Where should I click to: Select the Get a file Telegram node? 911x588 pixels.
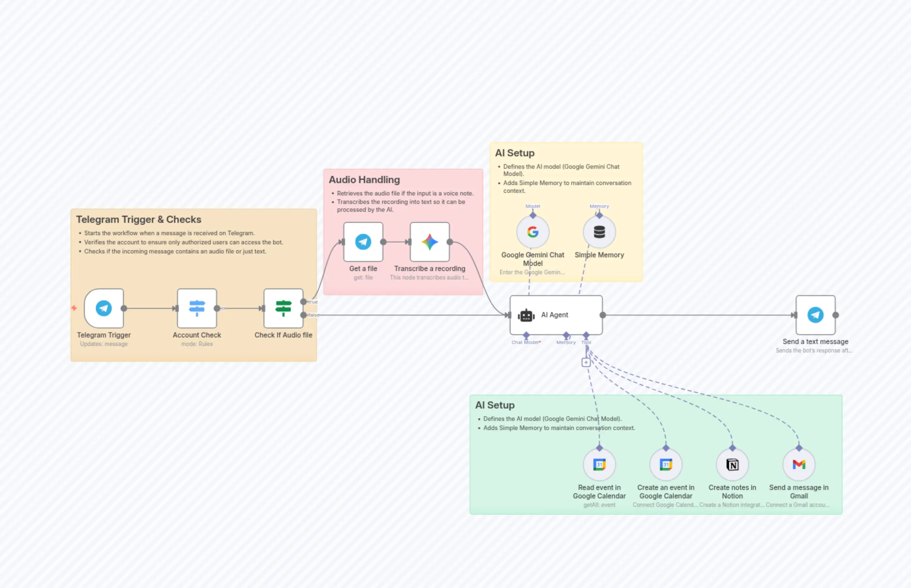tap(363, 242)
